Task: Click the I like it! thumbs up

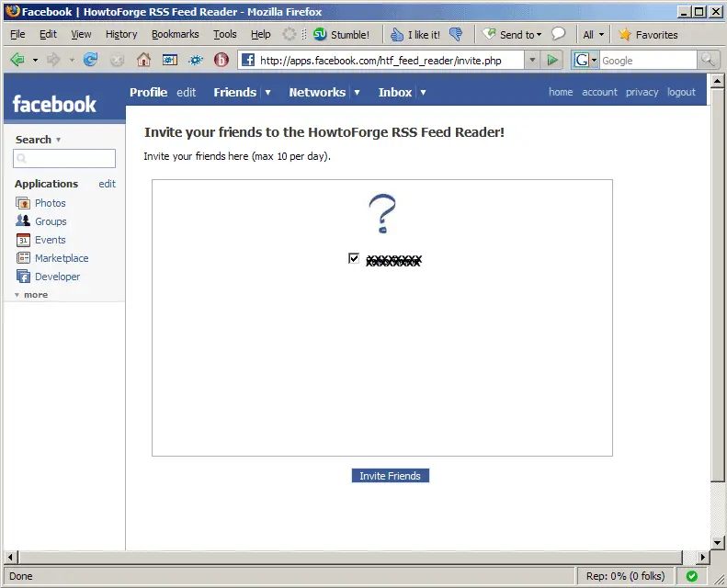Action: click(415, 34)
